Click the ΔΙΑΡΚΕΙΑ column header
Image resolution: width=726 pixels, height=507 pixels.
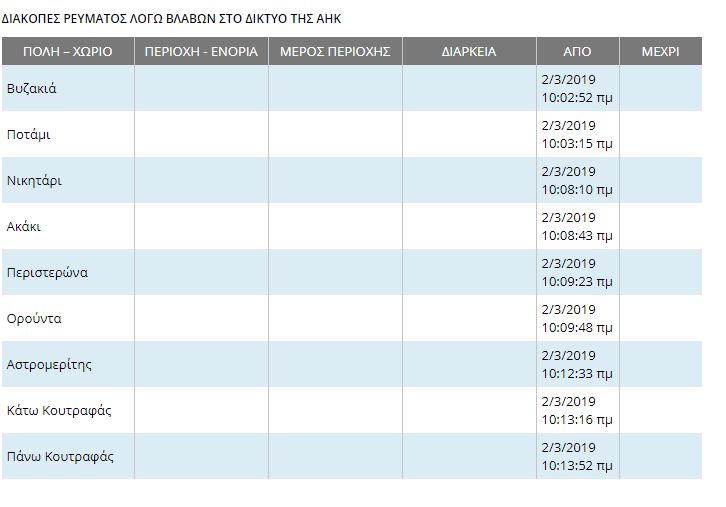point(469,51)
